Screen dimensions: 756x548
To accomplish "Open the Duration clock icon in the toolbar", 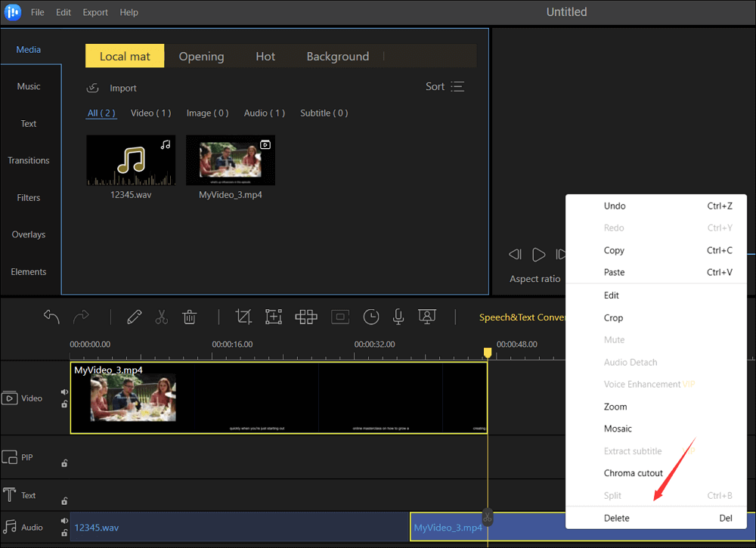I will click(x=370, y=317).
